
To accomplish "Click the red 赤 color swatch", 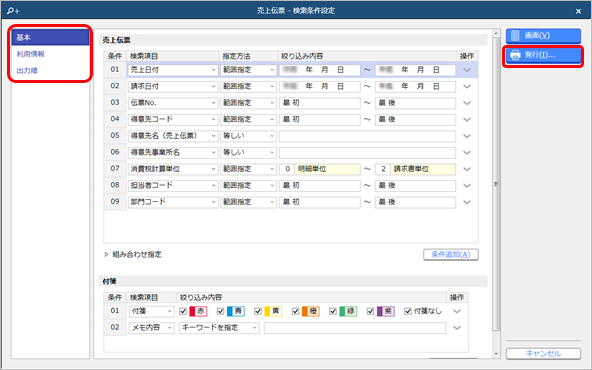I will coord(198,311).
